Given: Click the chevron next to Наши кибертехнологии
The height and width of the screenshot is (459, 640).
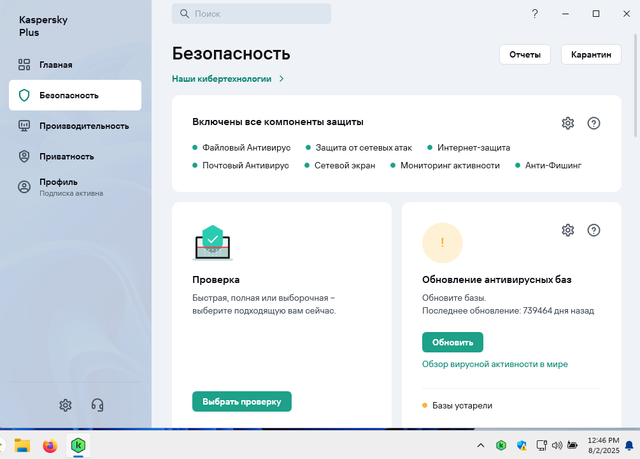Looking at the screenshot, I should tap(281, 79).
